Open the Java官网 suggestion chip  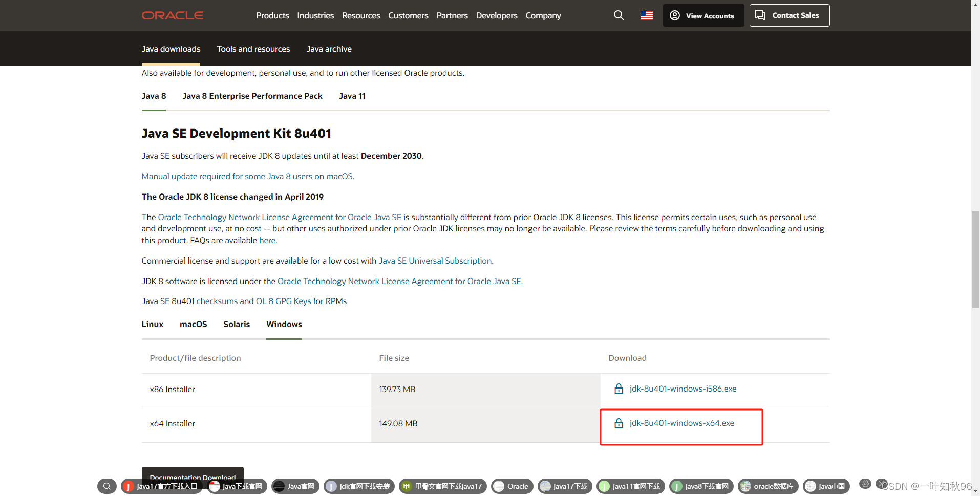click(295, 486)
